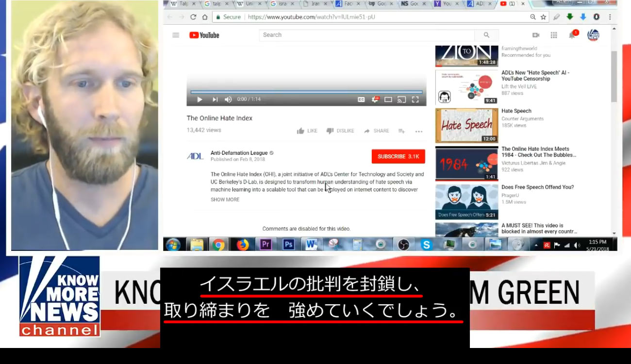
Task: Toggle closed captions on the player
Action: pyautogui.click(x=361, y=99)
